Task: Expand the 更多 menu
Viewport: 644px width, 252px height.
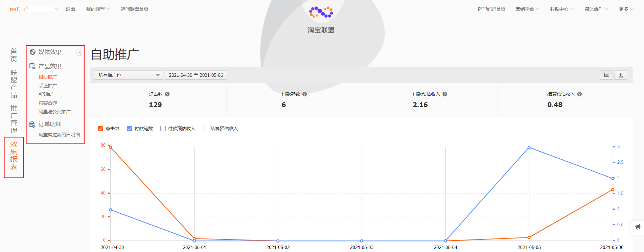Action: (626, 9)
